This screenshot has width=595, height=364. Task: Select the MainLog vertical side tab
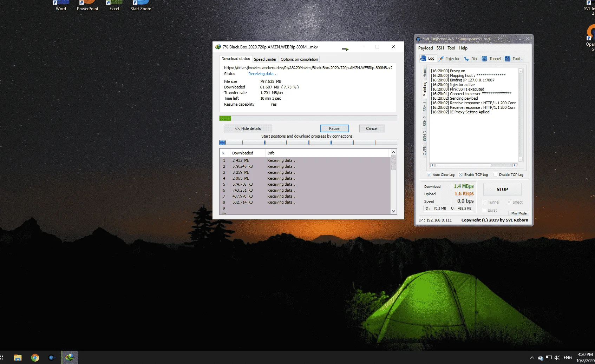point(425,89)
